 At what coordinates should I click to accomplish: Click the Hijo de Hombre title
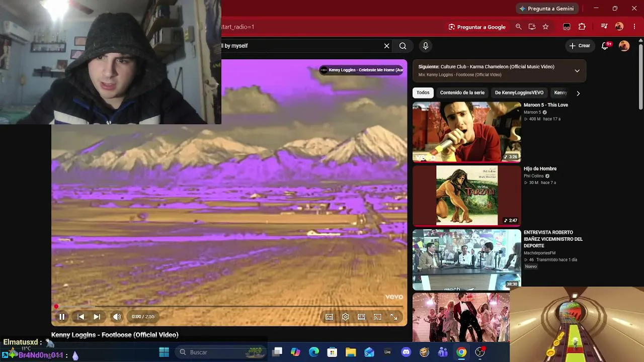pos(540,169)
